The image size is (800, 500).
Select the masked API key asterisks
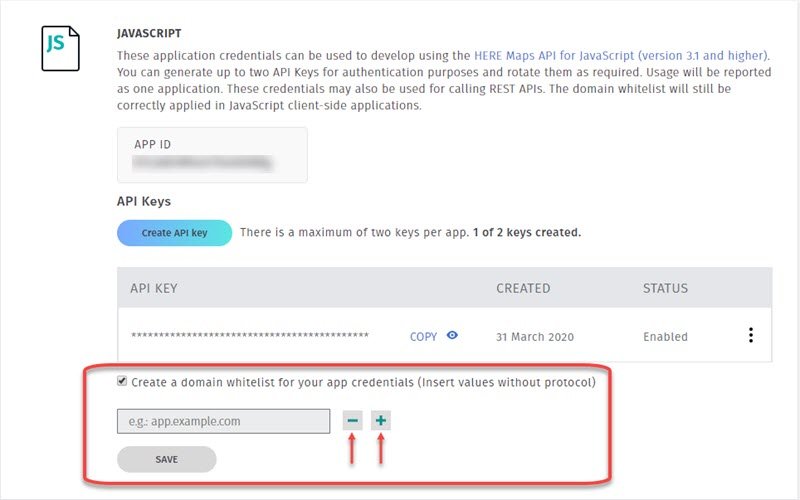point(250,336)
